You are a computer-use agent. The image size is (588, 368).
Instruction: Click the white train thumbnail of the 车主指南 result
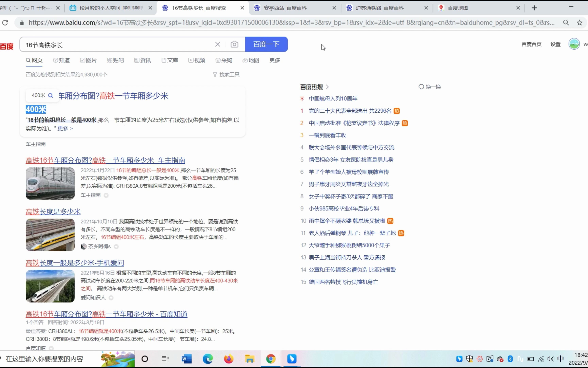pos(50,183)
